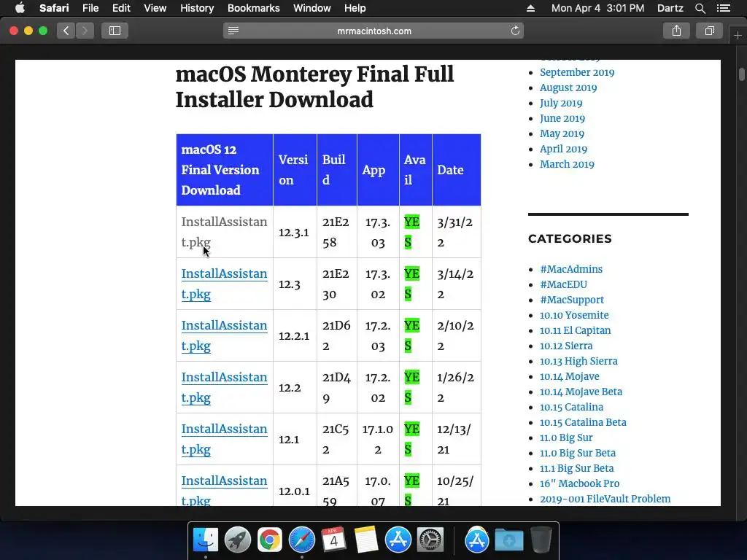This screenshot has width=747, height=560.
Task: Click the page vertical scrollbar thumb
Action: [x=741, y=75]
